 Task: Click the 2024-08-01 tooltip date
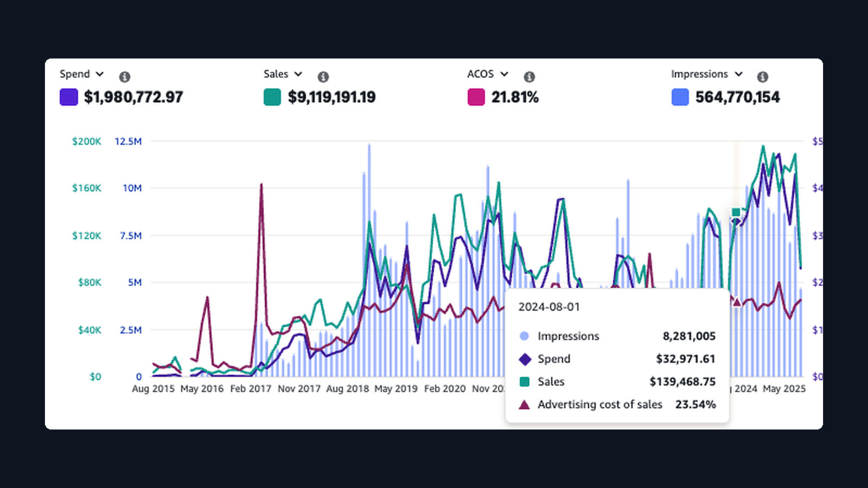(x=549, y=307)
